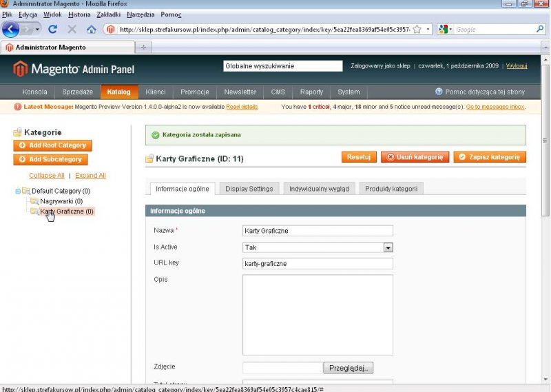The image size is (551, 392).
Task: Click the stop loading X icon
Action: (72, 30)
